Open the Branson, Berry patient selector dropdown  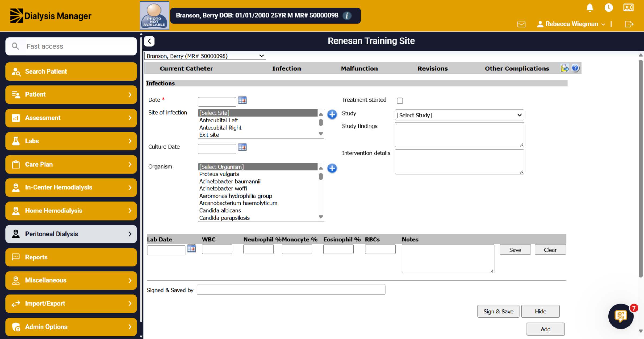point(205,56)
